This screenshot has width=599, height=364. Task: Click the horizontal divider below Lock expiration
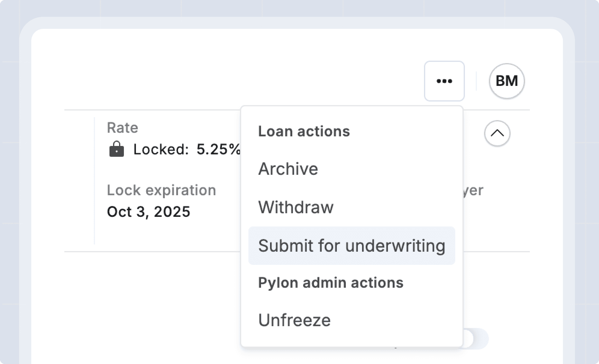pos(150,252)
